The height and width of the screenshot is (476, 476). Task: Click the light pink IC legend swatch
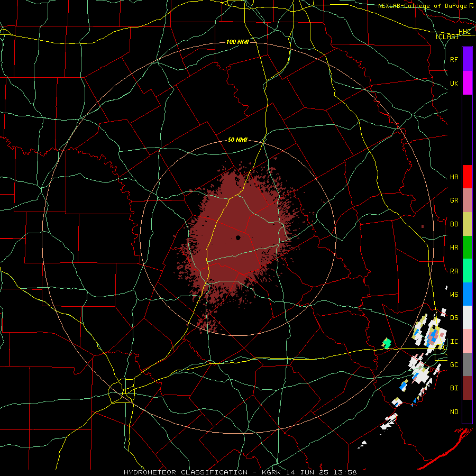[467, 341]
